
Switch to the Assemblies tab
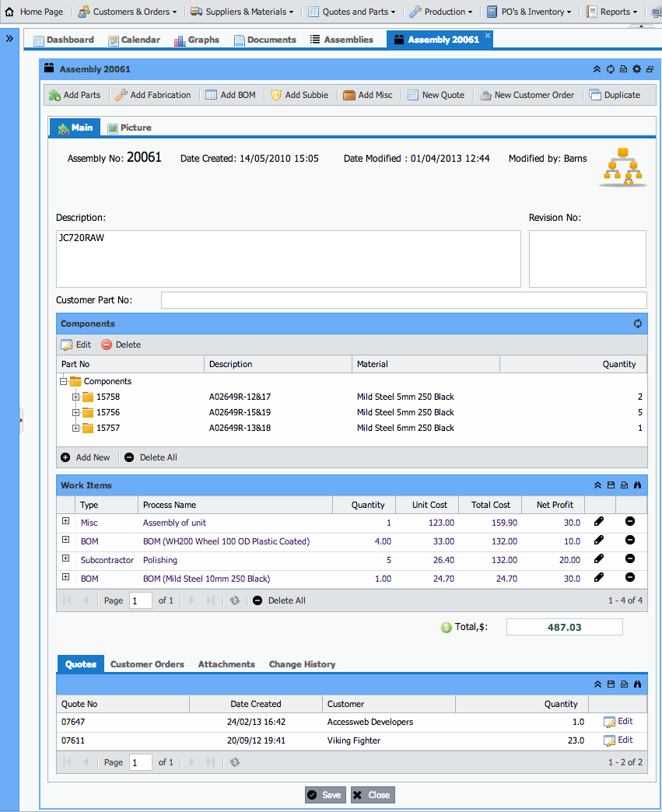pos(342,40)
